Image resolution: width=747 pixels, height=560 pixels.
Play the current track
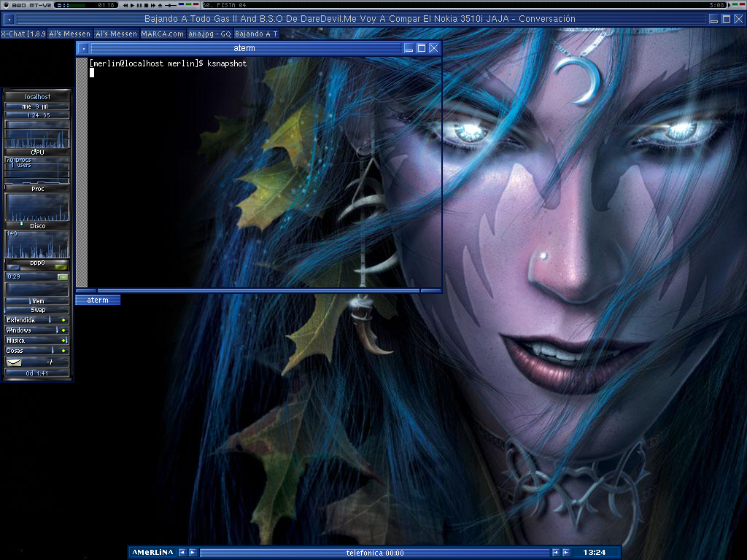pos(133,5)
